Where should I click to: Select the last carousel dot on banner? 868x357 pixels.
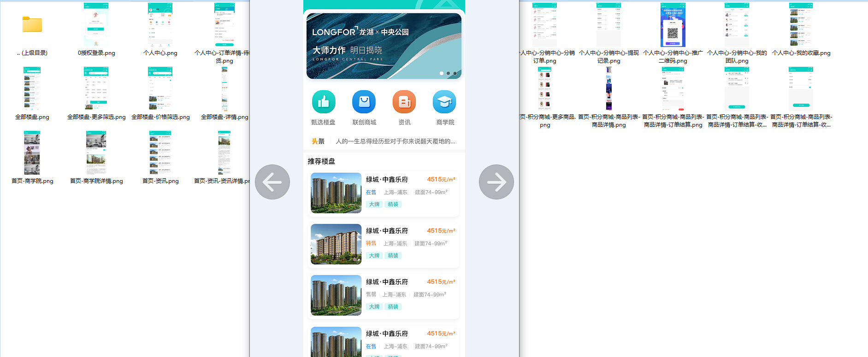click(455, 73)
